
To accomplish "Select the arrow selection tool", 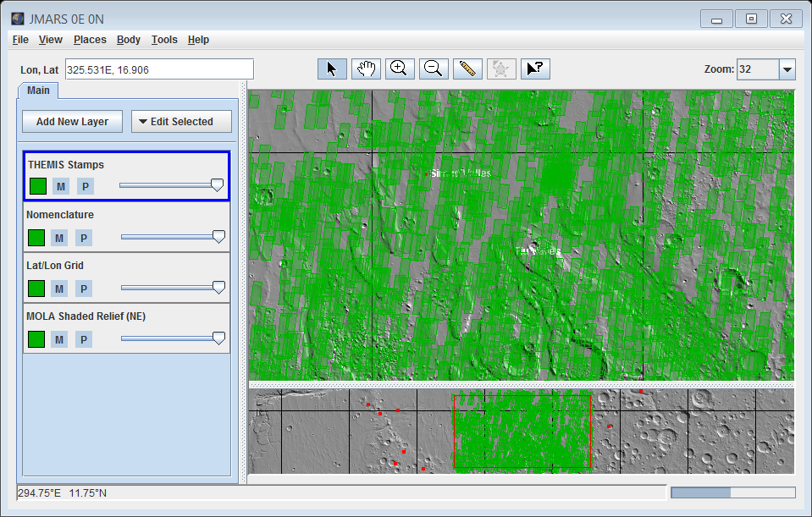I will (332, 69).
